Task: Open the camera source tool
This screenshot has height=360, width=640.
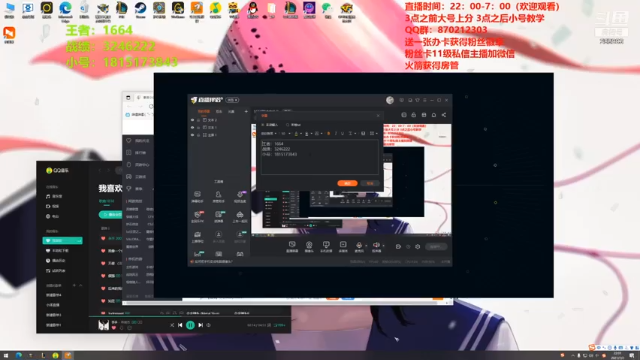Action: (x=309, y=246)
